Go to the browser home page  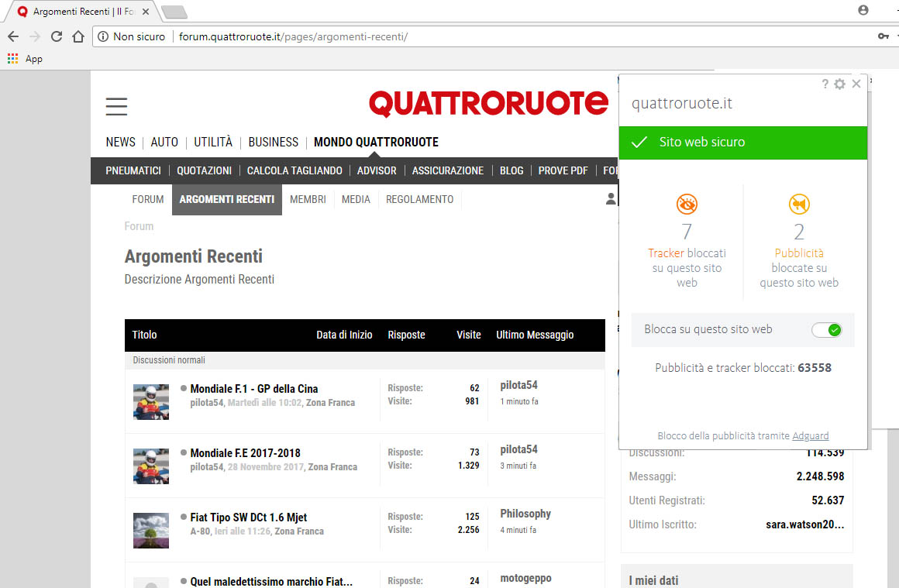coord(78,36)
